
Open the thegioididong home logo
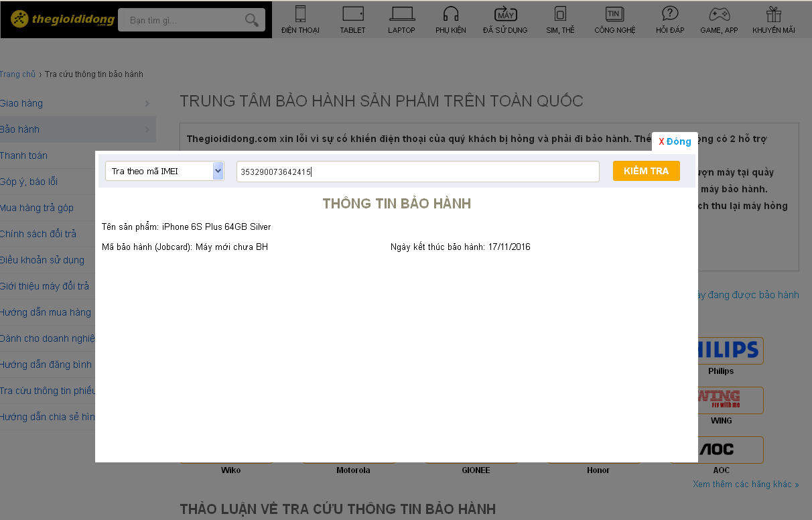[62, 19]
